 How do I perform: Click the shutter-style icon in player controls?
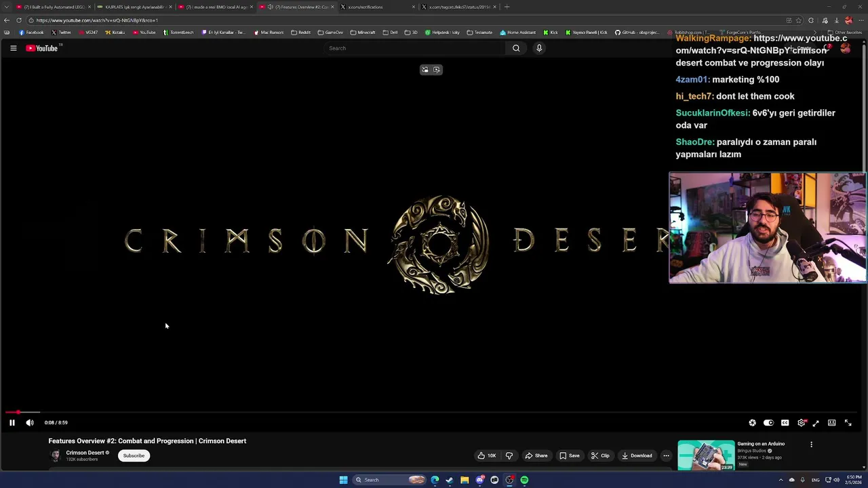pyautogui.click(x=752, y=423)
